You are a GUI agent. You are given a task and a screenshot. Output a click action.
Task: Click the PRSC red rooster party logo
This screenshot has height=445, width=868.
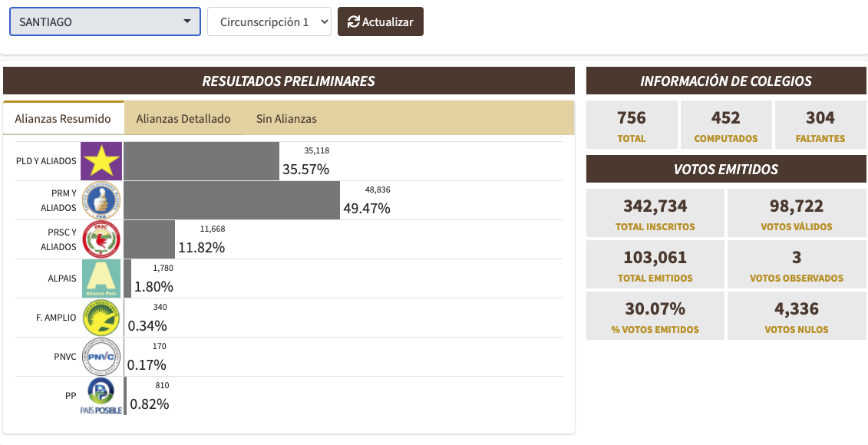[101, 239]
